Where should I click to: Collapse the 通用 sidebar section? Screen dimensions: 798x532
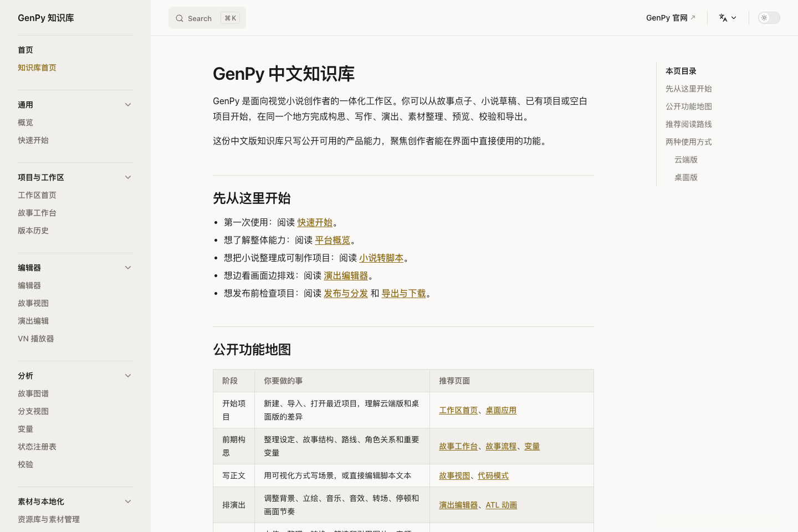pos(128,105)
